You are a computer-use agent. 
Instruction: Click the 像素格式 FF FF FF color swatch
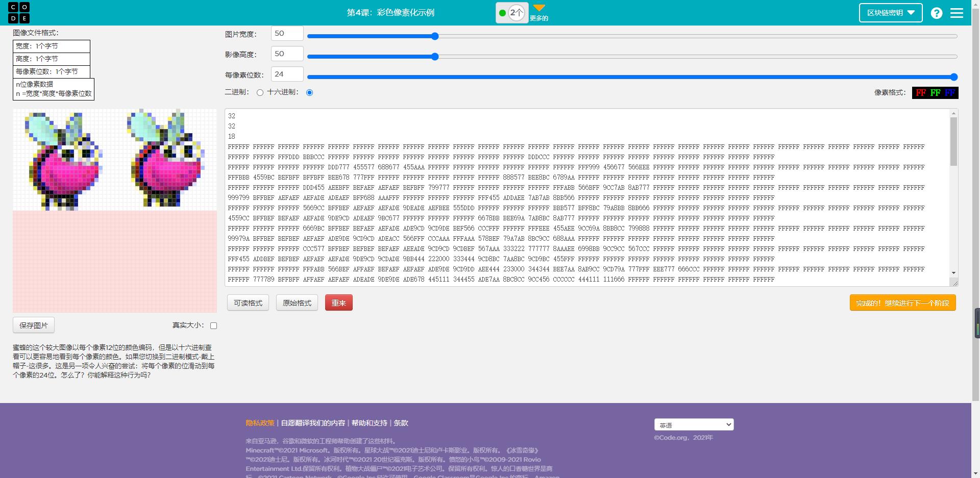935,93
